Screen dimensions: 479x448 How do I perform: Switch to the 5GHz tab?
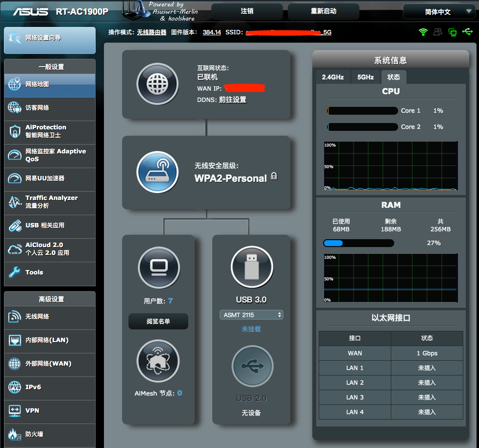click(365, 77)
